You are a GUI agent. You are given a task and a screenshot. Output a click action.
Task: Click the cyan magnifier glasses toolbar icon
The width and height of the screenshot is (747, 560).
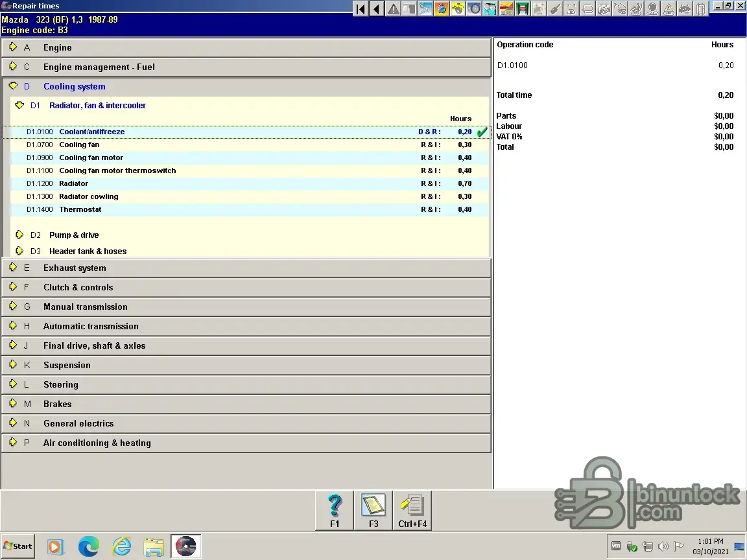tap(490, 8)
